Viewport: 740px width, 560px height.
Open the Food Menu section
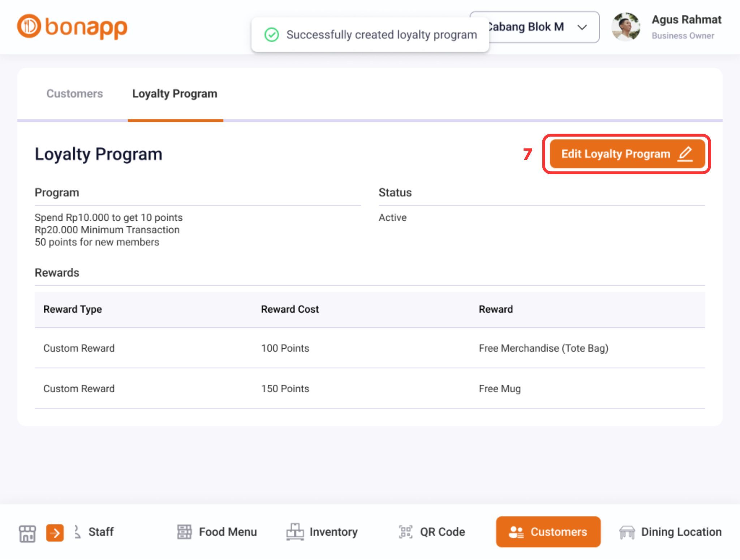pos(217,532)
